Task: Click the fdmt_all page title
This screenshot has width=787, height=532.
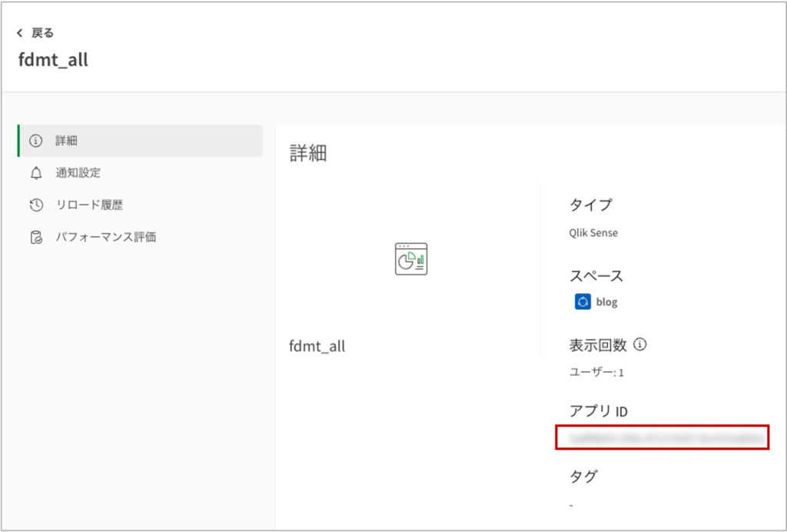Action: 53,60
